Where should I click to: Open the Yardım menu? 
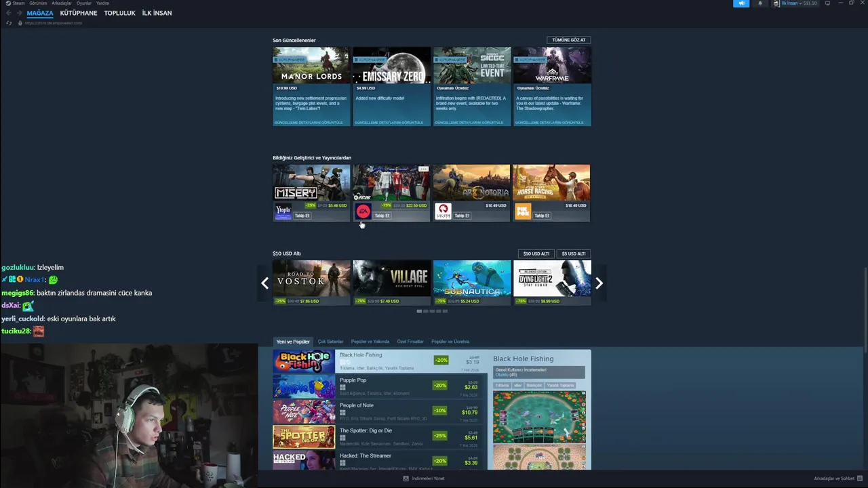click(102, 3)
